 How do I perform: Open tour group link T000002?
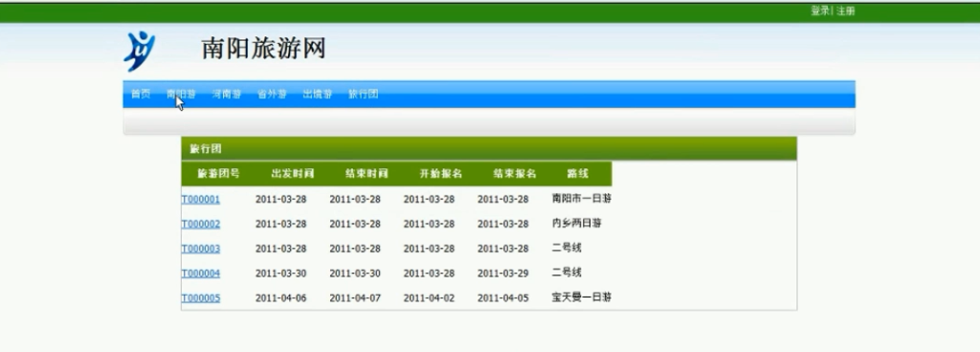[201, 224]
